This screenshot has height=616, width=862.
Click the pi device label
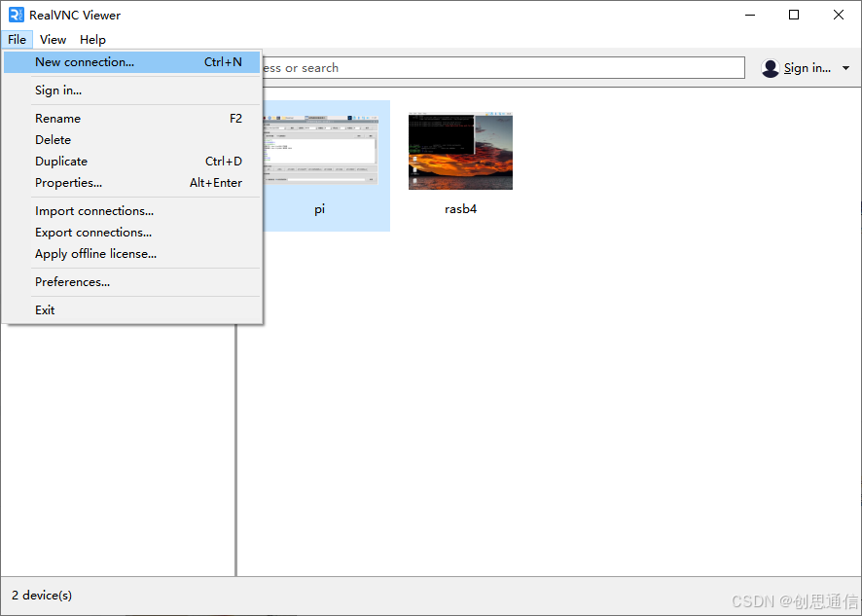click(319, 209)
